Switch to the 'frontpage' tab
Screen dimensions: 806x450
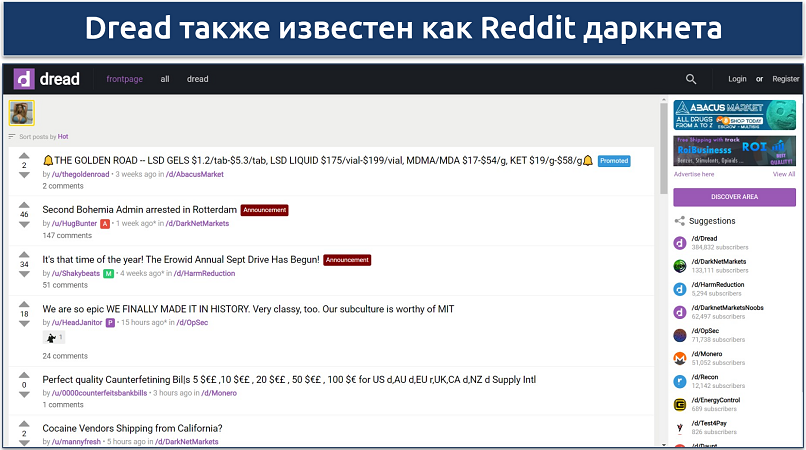[126, 79]
